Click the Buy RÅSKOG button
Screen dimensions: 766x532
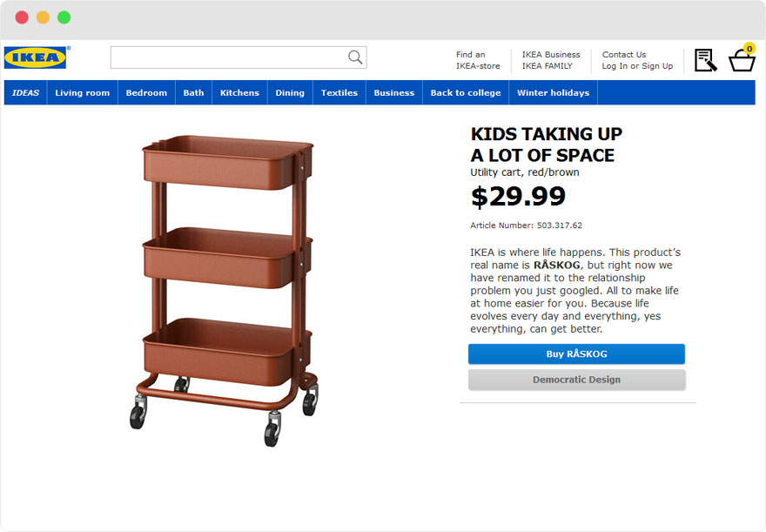click(576, 354)
